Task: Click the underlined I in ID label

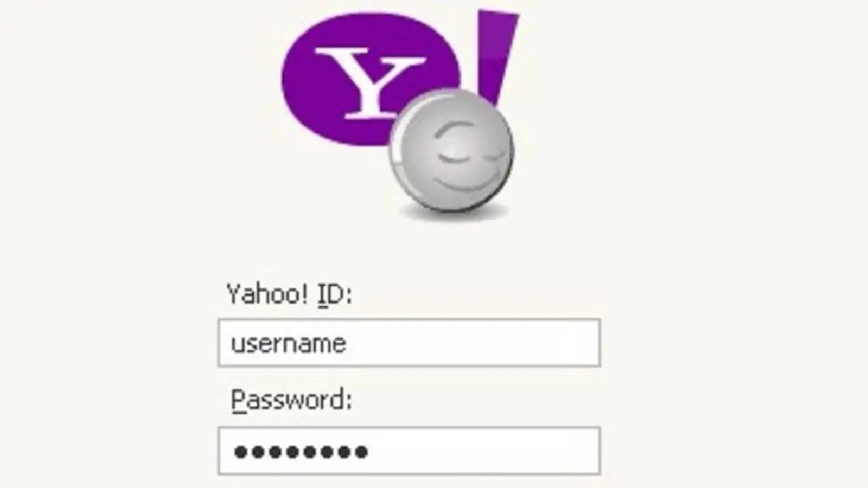Action: 322,295
